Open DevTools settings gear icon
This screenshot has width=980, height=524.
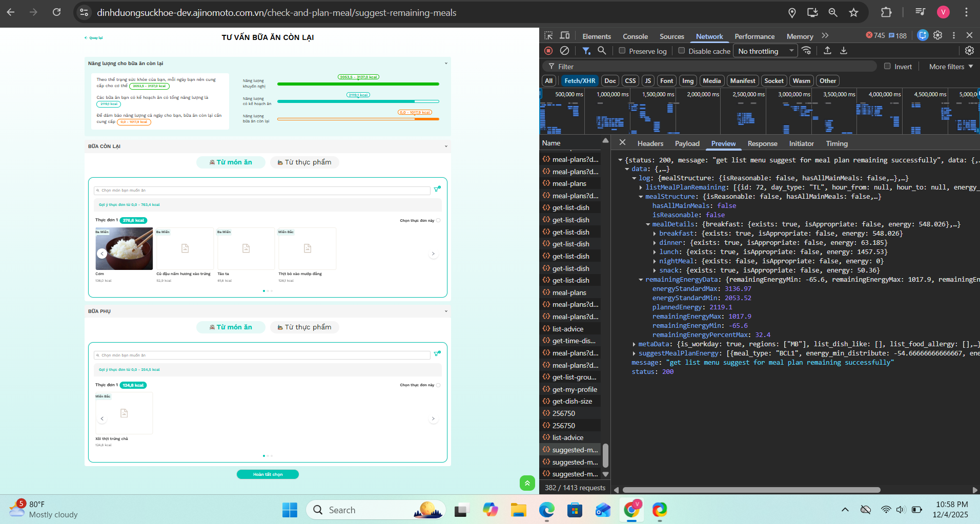pyautogui.click(x=937, y=35)
